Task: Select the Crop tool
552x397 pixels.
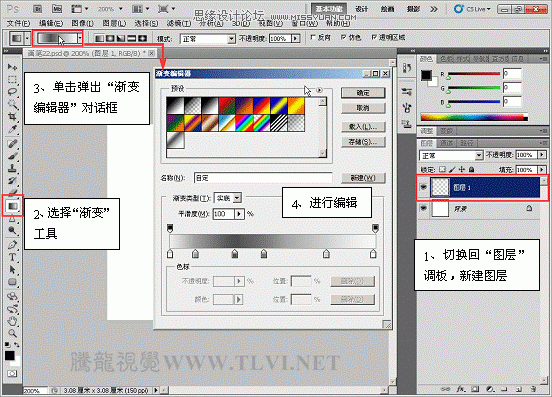Action: point(12,116)
